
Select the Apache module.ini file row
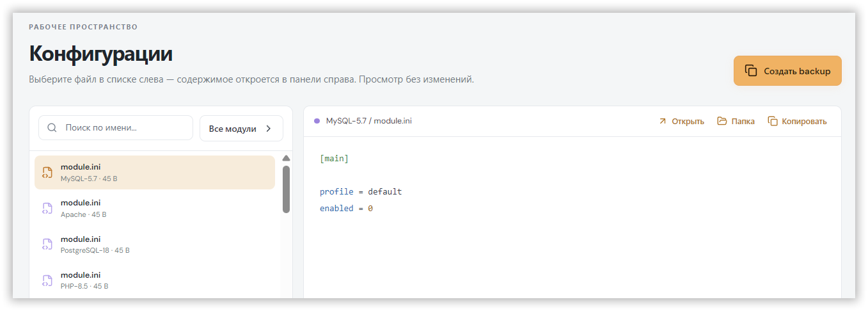point(155,209)
